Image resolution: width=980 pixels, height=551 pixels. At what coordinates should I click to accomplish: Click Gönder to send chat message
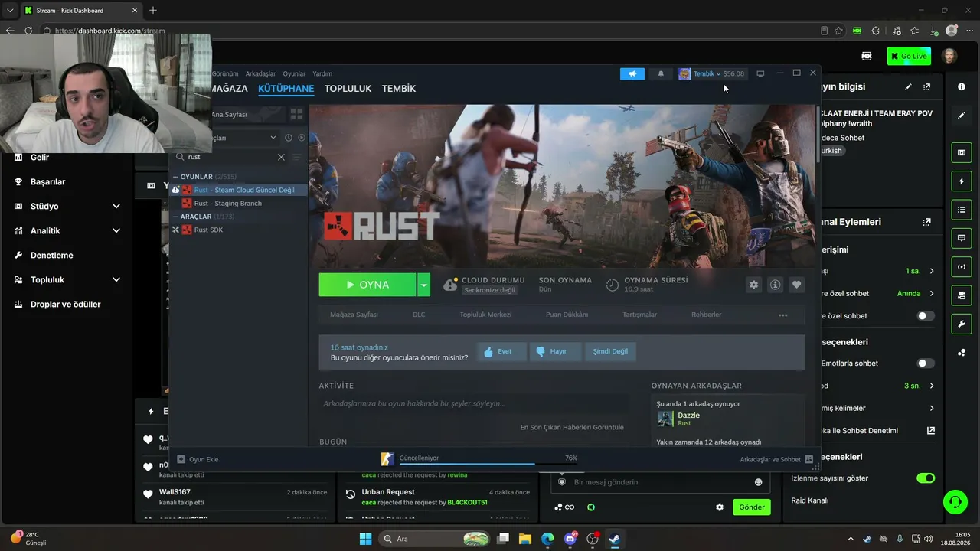coord(752,507)
